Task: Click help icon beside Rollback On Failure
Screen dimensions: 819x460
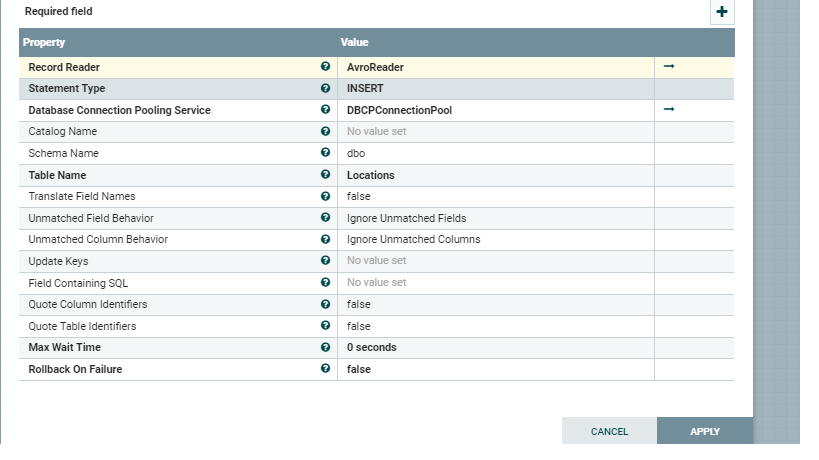Action: coord(326,369)
